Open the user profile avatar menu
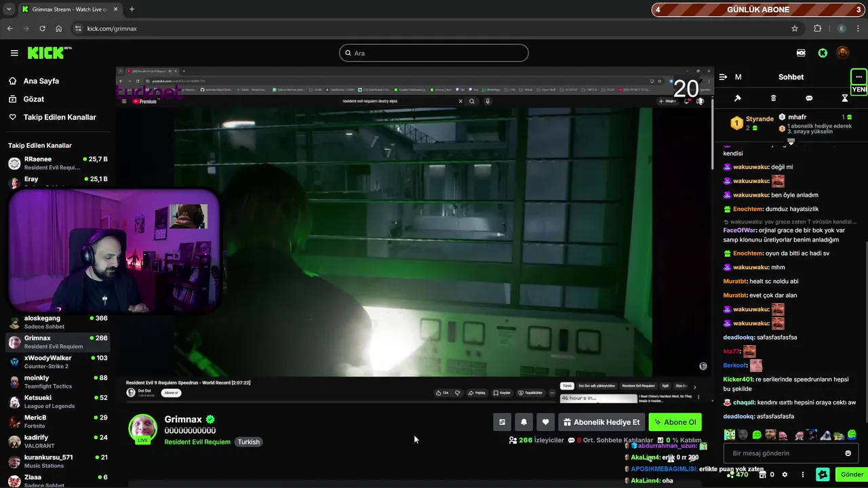 (843, 53)
